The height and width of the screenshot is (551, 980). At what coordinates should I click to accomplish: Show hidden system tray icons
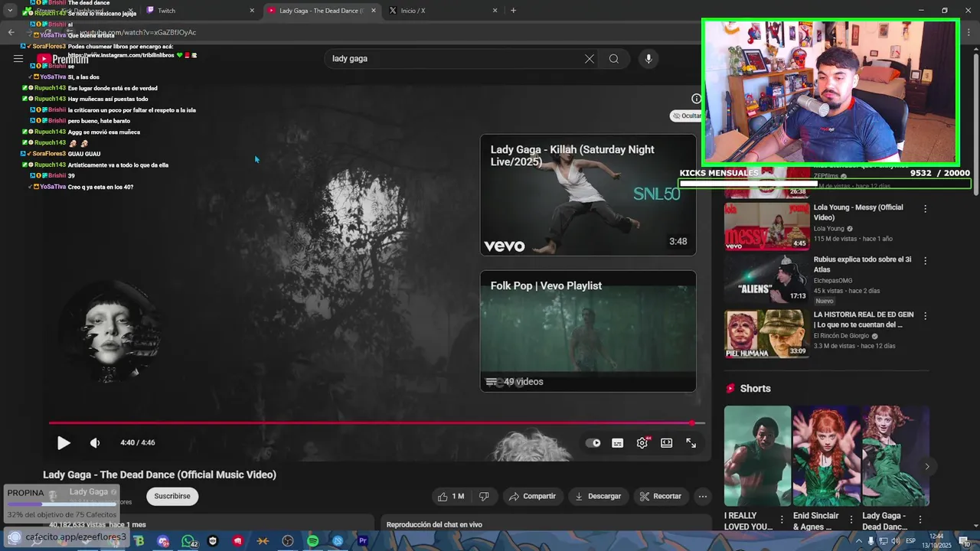[x=859, y=541]
